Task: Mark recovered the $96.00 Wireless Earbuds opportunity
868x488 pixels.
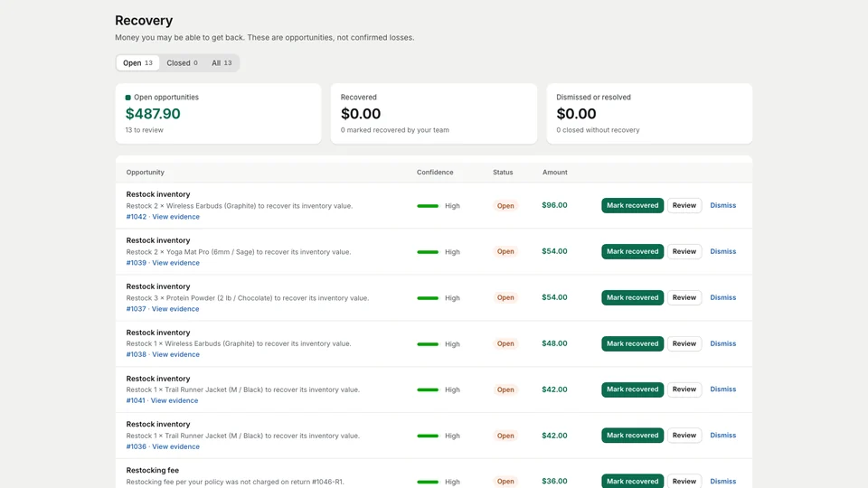Action: click(x=632, y=205)
